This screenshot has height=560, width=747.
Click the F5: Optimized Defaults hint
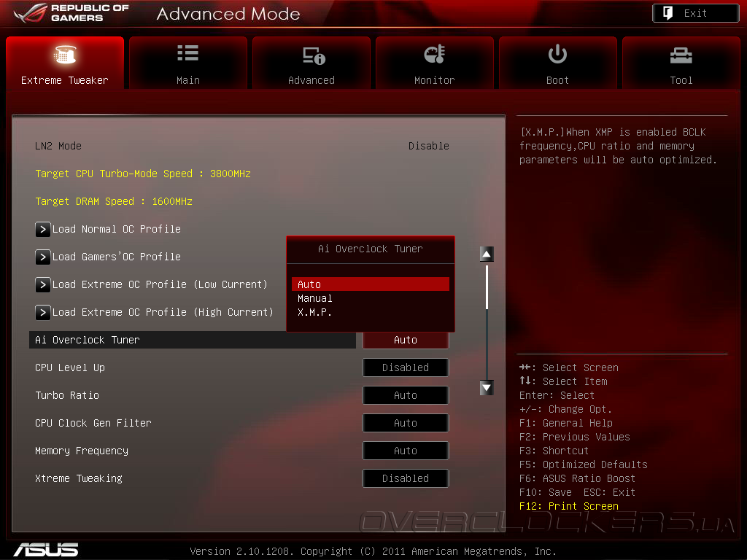pyautogui.click(x=583, y=464)
